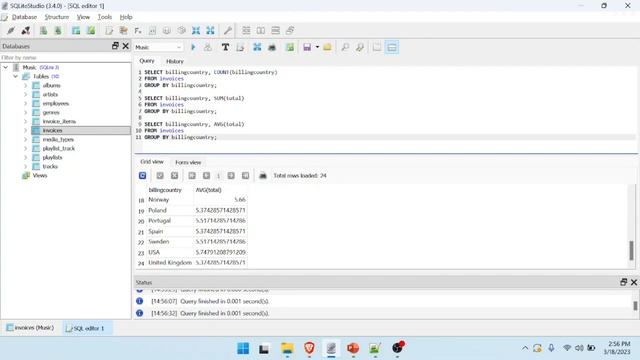Click the billingcountry column header
Image resolution: width=640 pixels, height=360 pixels.
click(x=165, y=190)
